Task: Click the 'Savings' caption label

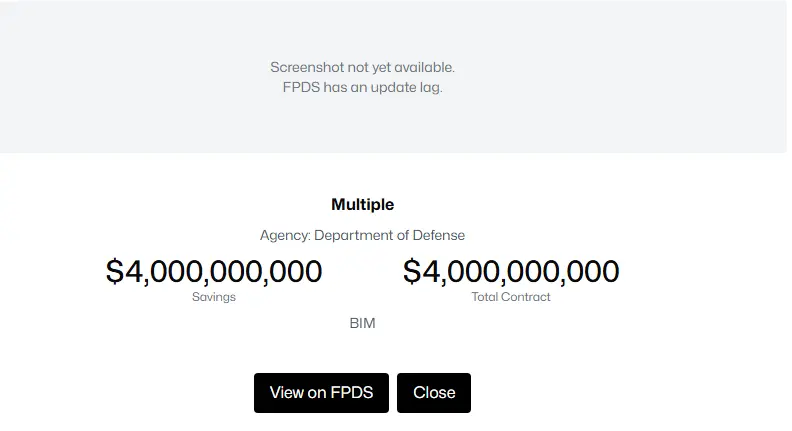Action: 214,297
